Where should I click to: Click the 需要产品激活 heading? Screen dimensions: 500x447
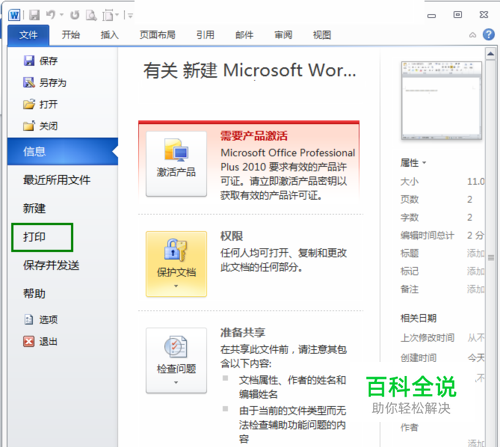point(254,136)
